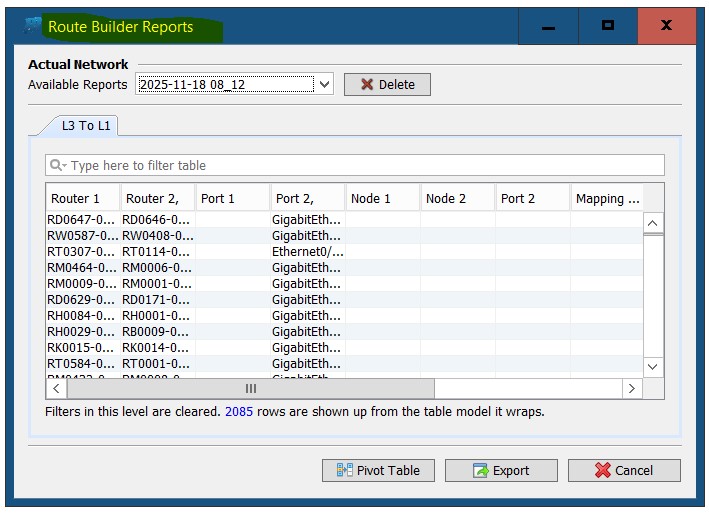Sort by the Router 1 column header
Image resolution: width=709 pixels, height=513 pixels.
(x=82, y=198)
